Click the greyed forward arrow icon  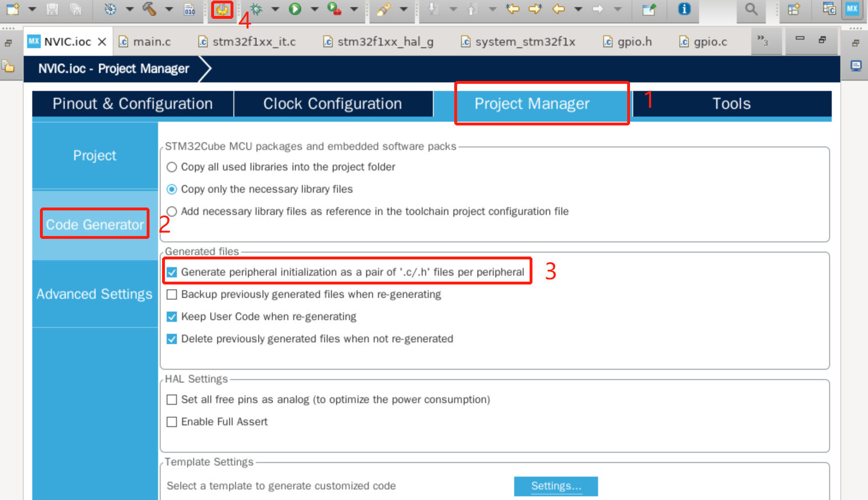597,9
